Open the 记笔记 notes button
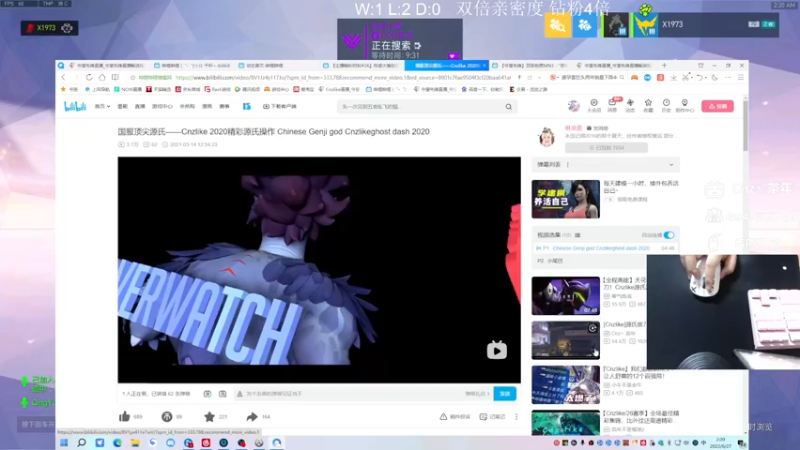This screenshot has height=450, width=800. point(493,417)
